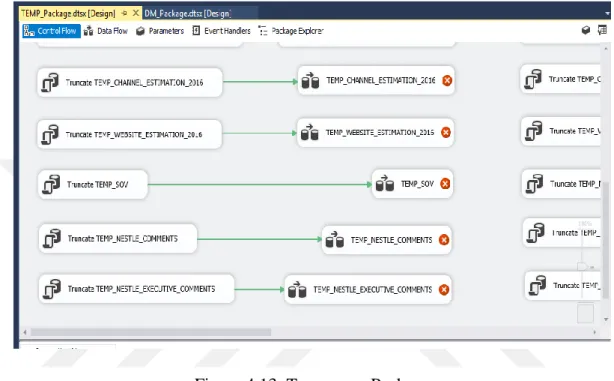Select Truncate TEMP_NESTLE_EXECUTIVE_COMMENTS SQL task icon
Viewport: 614px width, 381px height.
tap(52, 289)
